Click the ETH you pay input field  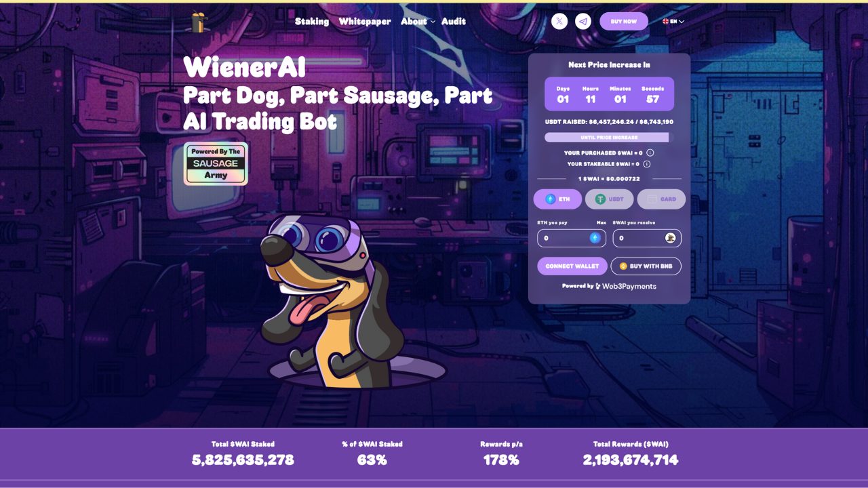tap(572, 238)
